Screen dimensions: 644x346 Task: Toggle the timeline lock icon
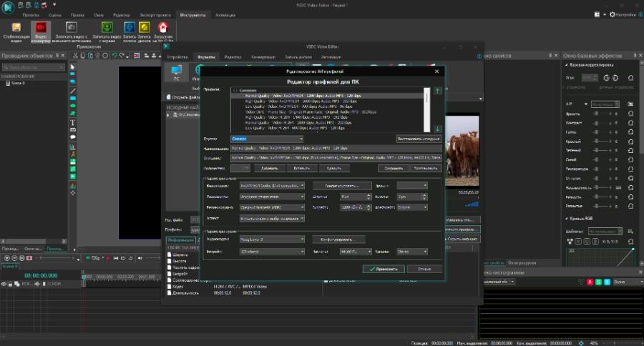[x=10, y=284]
